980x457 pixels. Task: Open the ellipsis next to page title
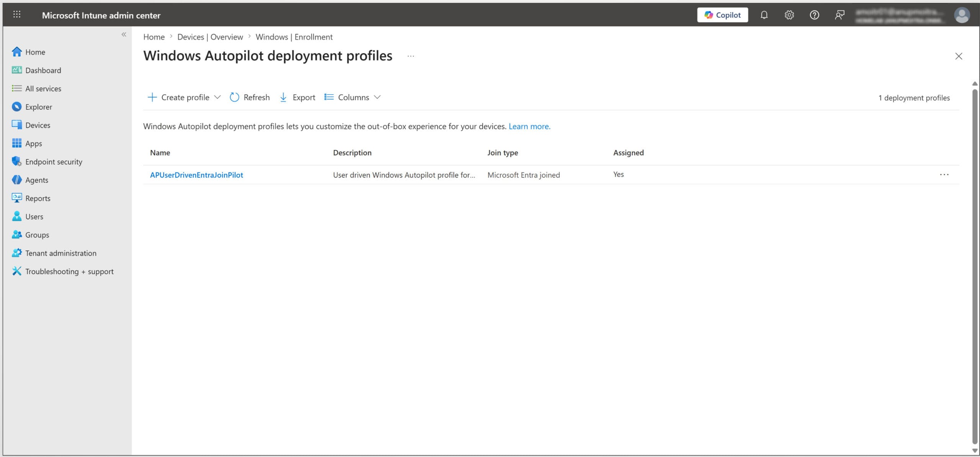pos(411,56)
